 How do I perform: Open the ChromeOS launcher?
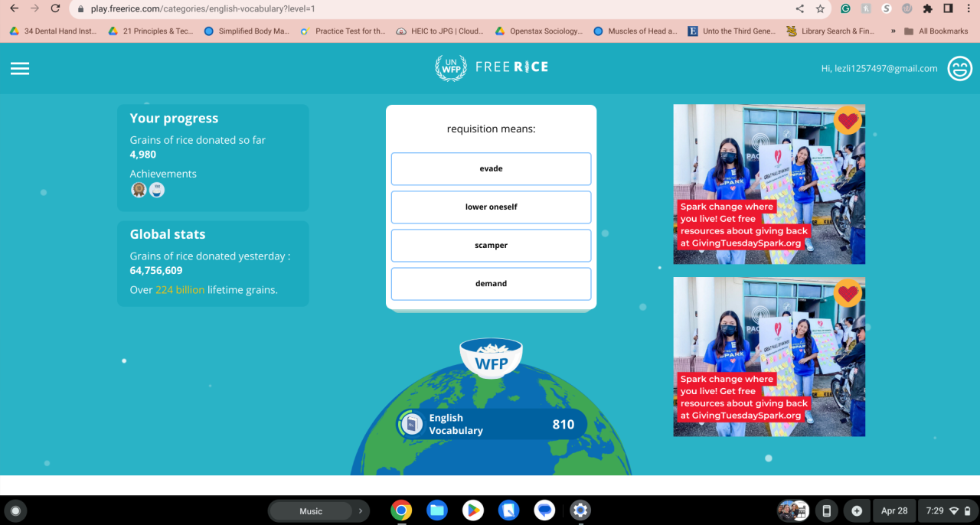(x=15, y=510)
